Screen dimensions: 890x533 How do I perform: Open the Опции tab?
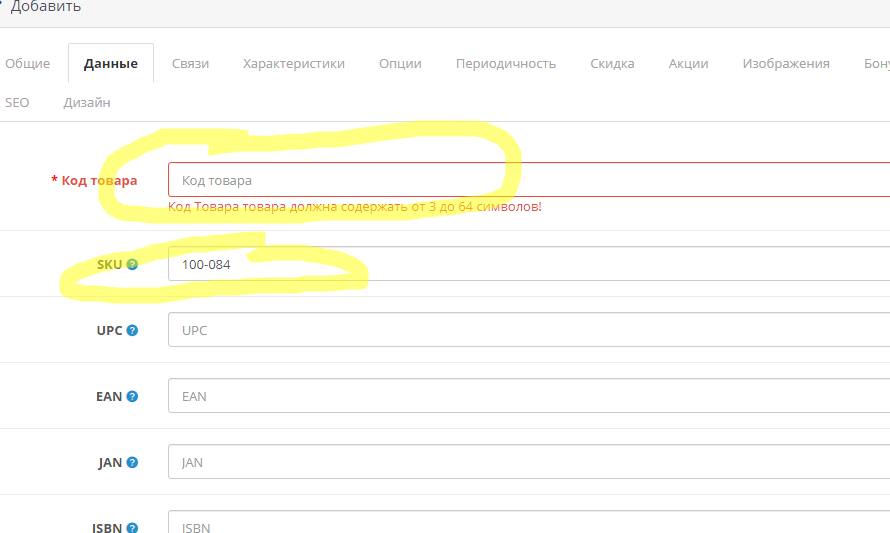pyautogui.click(x=400, y=63)
